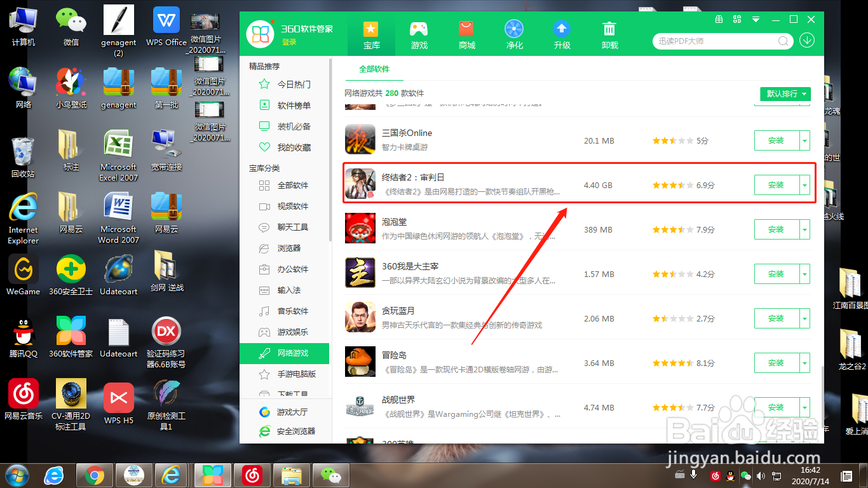Install 终结者2：审判日

click(776, 185)
